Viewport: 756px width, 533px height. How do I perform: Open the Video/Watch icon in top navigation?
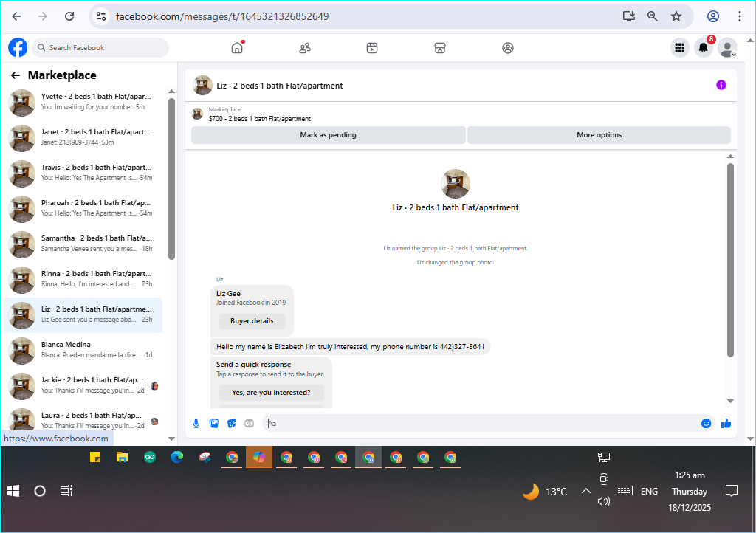[x=372, y=48]
